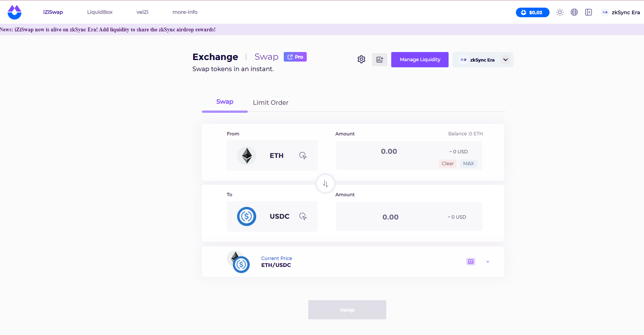This screenshot has width=644, height=335.
Task: Click the From amount input field
Action: pos(389,151)
